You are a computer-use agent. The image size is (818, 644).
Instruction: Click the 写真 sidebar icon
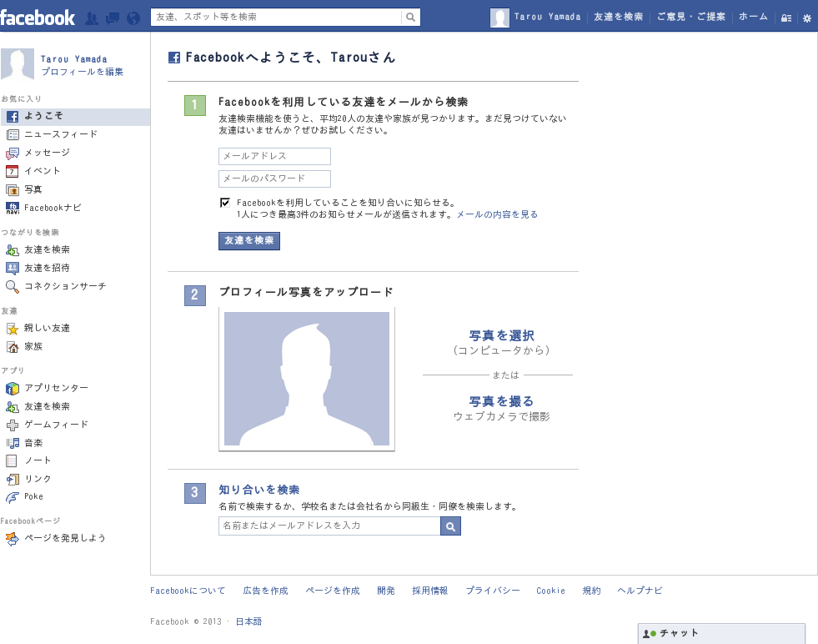13,189
